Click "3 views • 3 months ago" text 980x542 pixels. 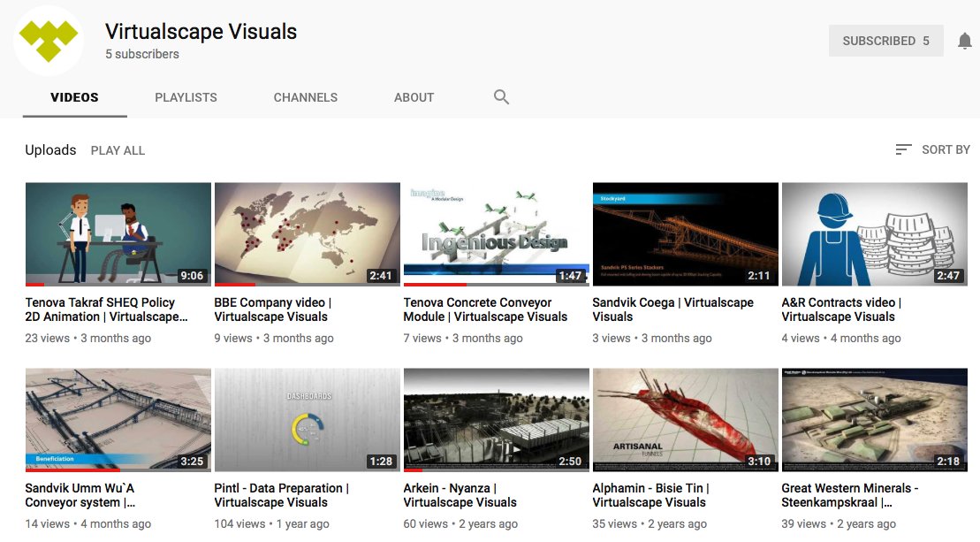coord(652,339)
